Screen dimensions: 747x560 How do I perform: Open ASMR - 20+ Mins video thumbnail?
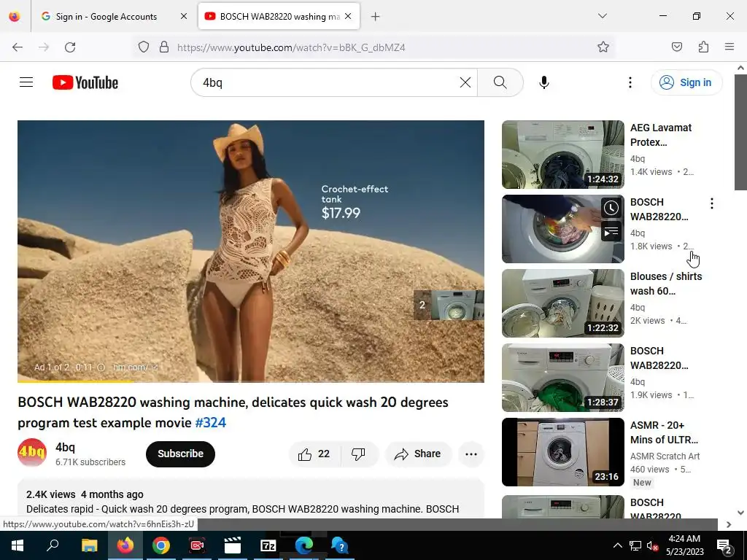point(562,452)
